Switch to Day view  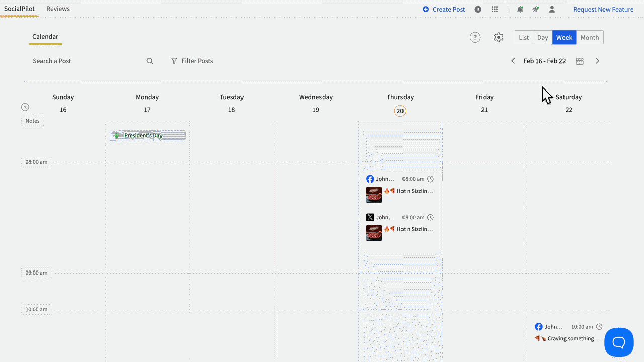point(542,37)
